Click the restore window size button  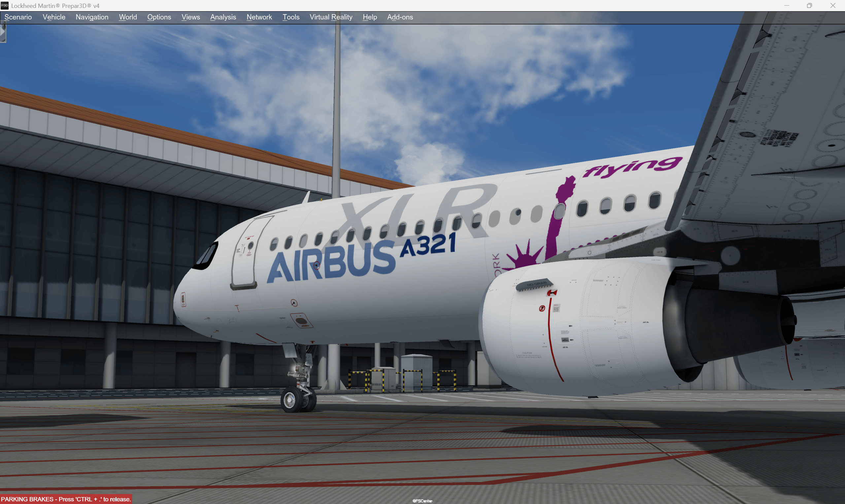[810, 5]
